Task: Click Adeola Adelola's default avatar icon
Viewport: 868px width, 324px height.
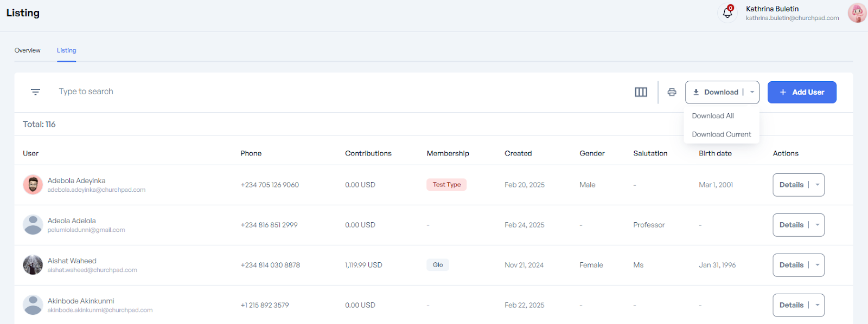Action: pyautogui.click(x=33, y=225)
